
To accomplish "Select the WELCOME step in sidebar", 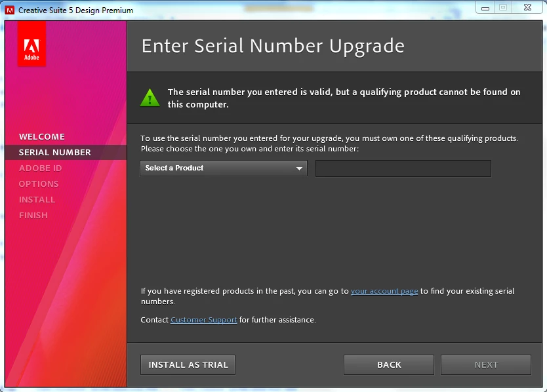I will click(42, 137).
